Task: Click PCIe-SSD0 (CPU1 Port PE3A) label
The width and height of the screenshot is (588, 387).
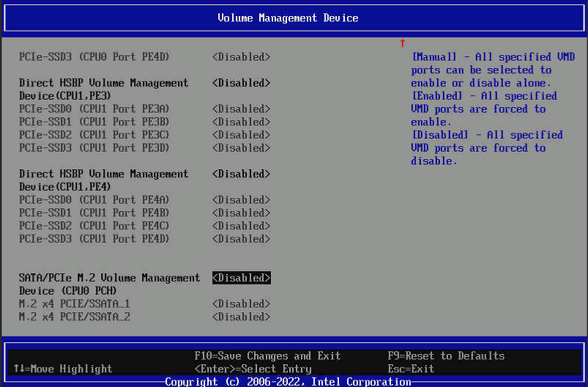Action: tap(94, 109)
